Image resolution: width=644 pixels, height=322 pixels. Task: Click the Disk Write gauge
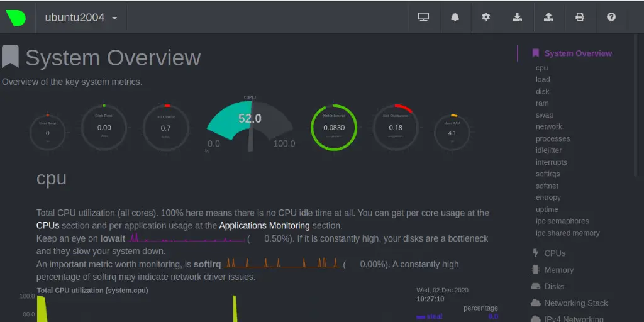coord(166,127)
